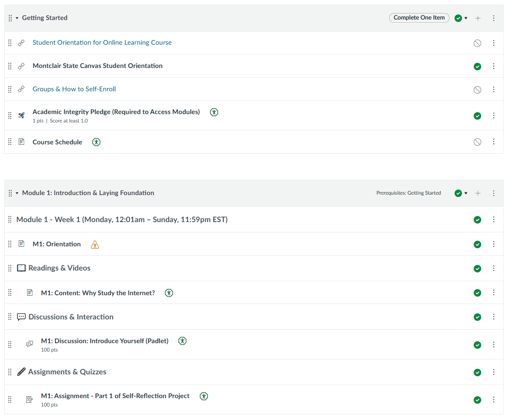Click drag handle for Discussions & Interaction header
Image resolution: width=511 pixels, height=420 pixels.
coord(10,317)
